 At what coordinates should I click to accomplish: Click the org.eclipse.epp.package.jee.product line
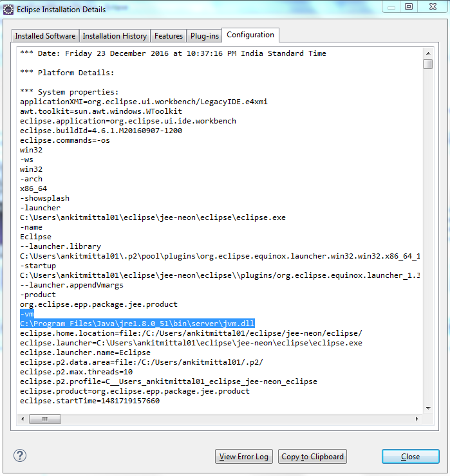pos(98,304)
